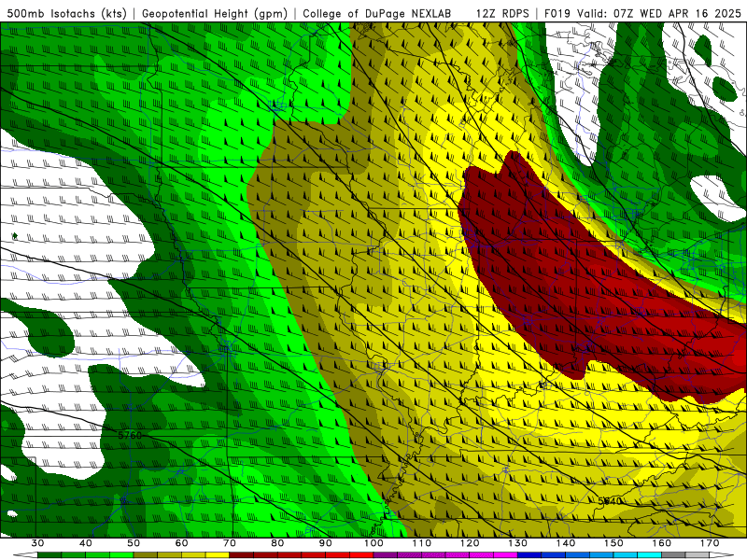Click the left arrow end of the color bar
747x560 pixels.
tap(25, 554)
